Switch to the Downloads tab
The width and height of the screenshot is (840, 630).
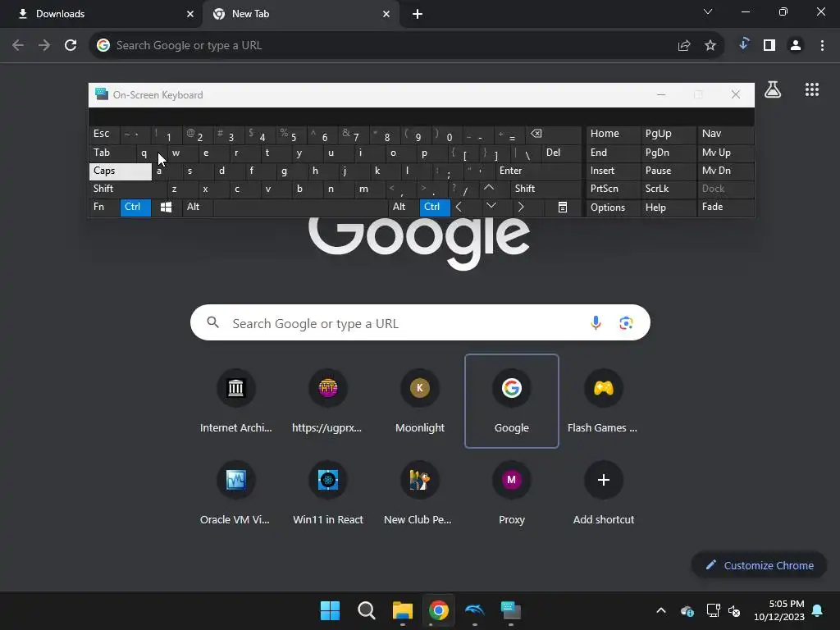tap(101, 14)
